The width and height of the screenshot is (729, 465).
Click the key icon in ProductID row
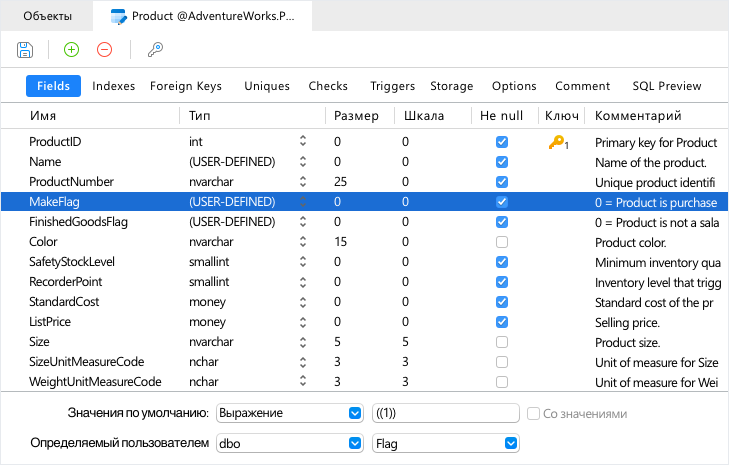pos(558,142)
